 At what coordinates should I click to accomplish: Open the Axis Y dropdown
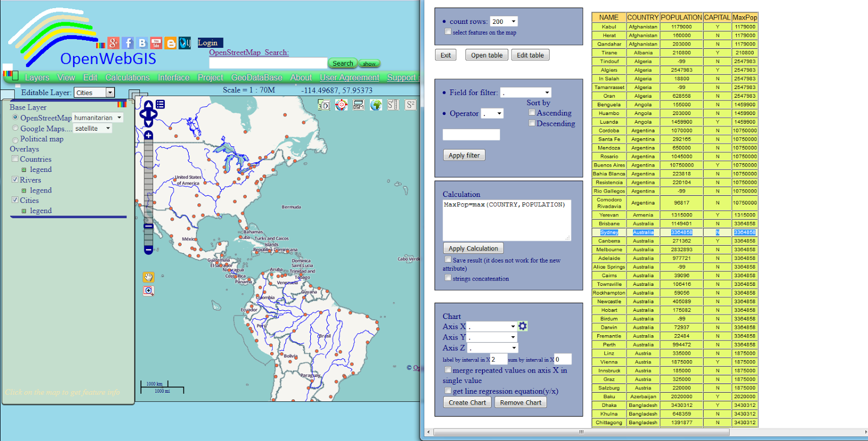pyautogui.click(x=493, y=337)
